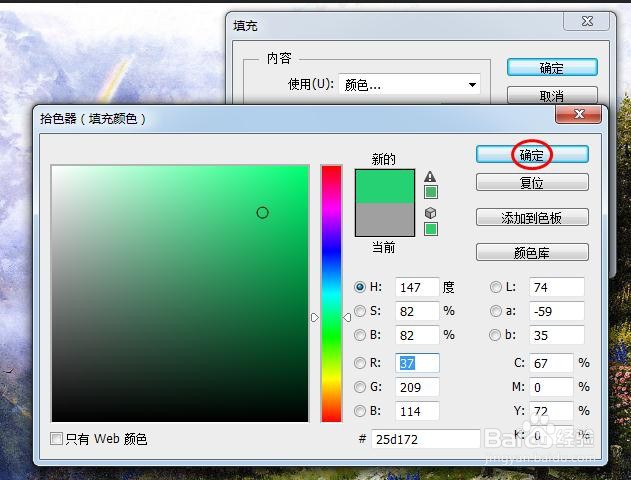Open the 颜色库 color libraries button
This screenshot has width=631, height=480.
point(532,253)
